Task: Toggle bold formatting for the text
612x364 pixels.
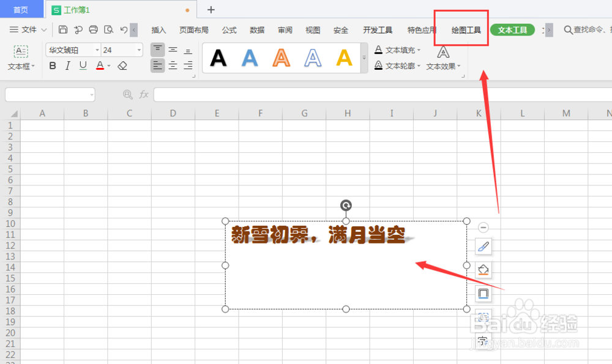Action: 53,65
